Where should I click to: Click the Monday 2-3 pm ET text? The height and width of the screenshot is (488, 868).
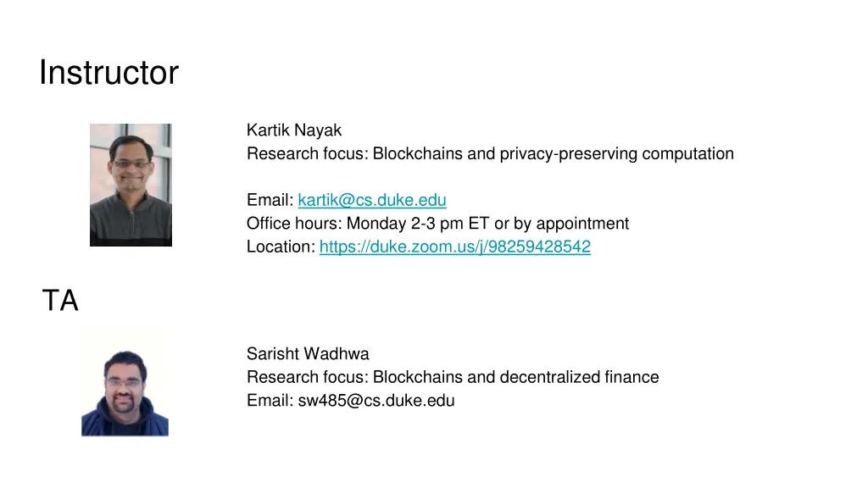tap(418, 224)
